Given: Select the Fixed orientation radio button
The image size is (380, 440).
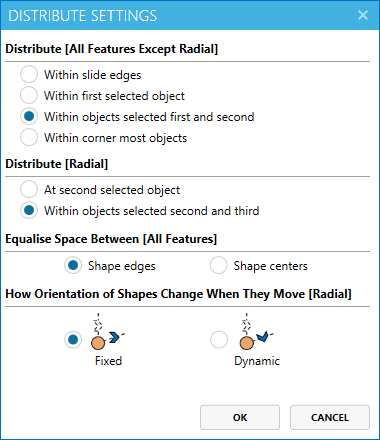Looking at the screenshot, I should tap(73, 340).
